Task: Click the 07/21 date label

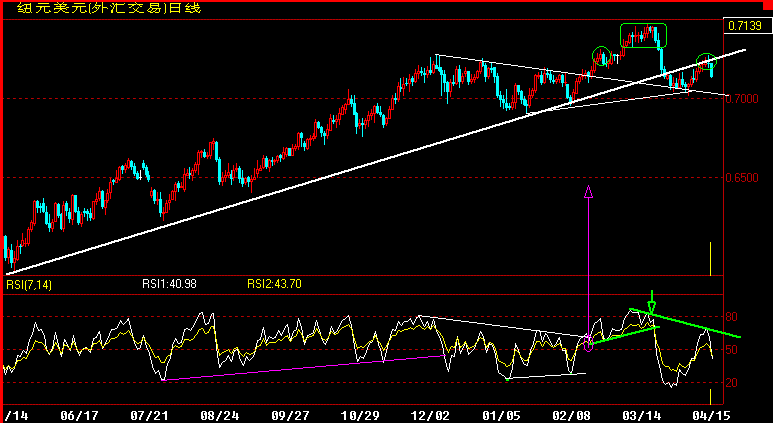Action: tap(150, 416)
